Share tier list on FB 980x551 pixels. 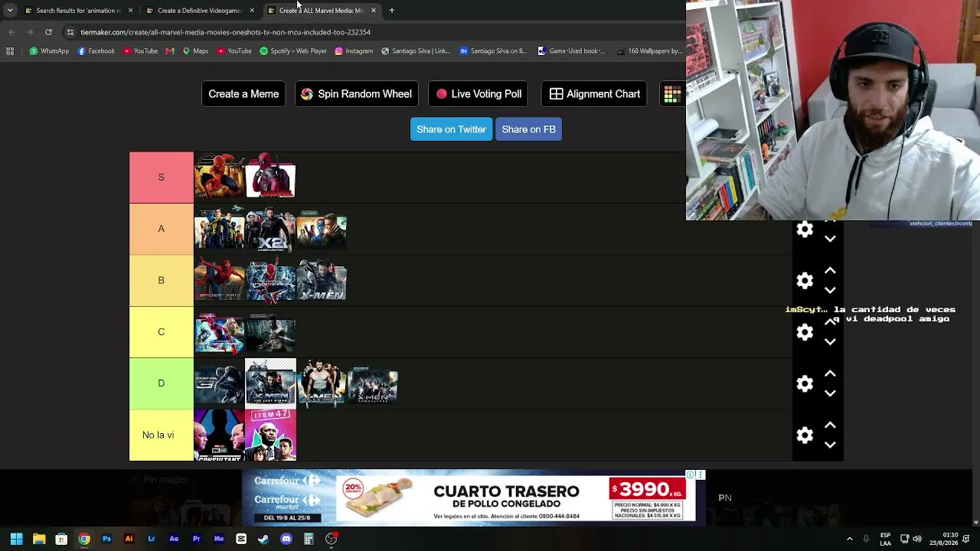tap(528, 129)
